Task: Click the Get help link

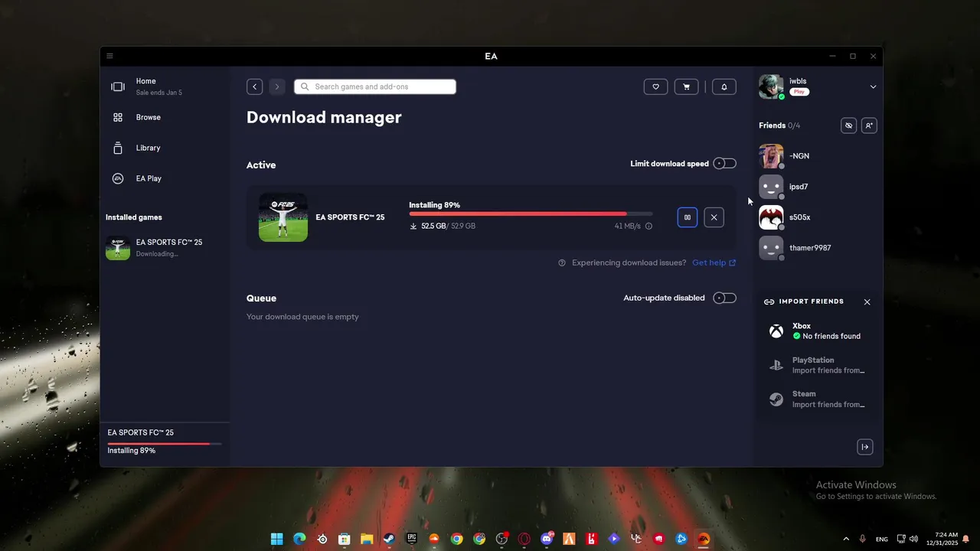Action: (714, 262)
